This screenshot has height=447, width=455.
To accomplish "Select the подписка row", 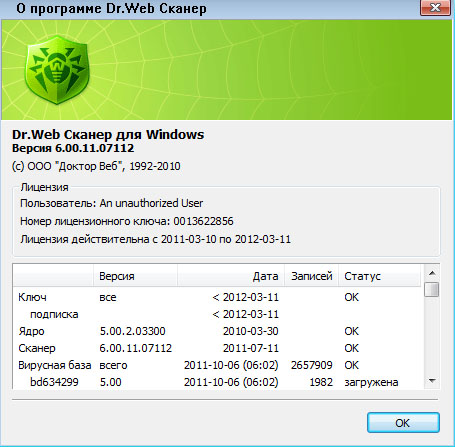I will tap(218, 314).
